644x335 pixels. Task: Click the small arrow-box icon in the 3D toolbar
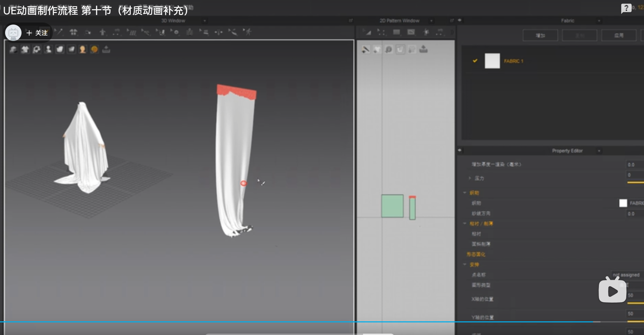click(x=88, y=32)
